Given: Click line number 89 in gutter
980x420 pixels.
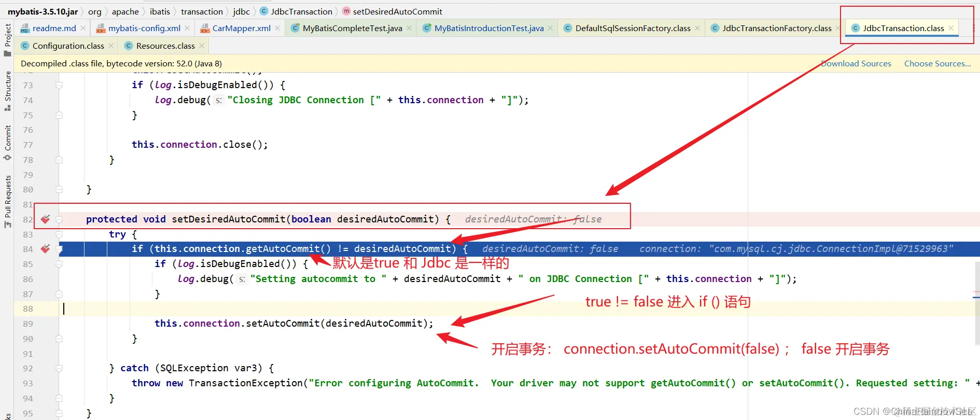Looking at the screenshot, I should (28, 324).
